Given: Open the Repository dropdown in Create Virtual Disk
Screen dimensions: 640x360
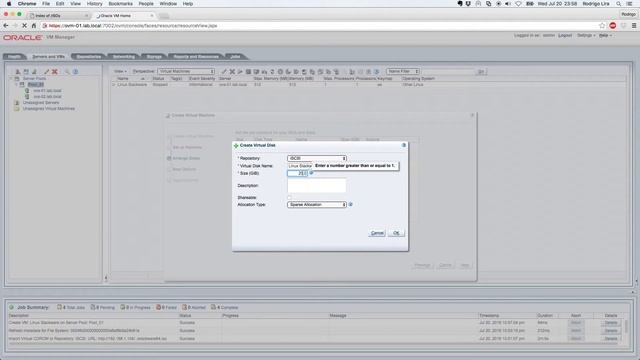Looking at the screenshot, I should [317, 158].
